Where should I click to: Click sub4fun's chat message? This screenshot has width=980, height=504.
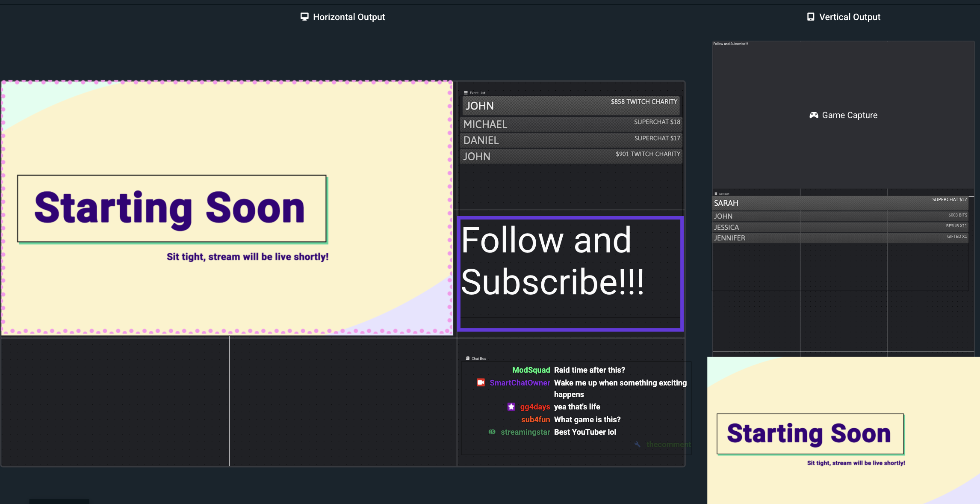[587, 419]
